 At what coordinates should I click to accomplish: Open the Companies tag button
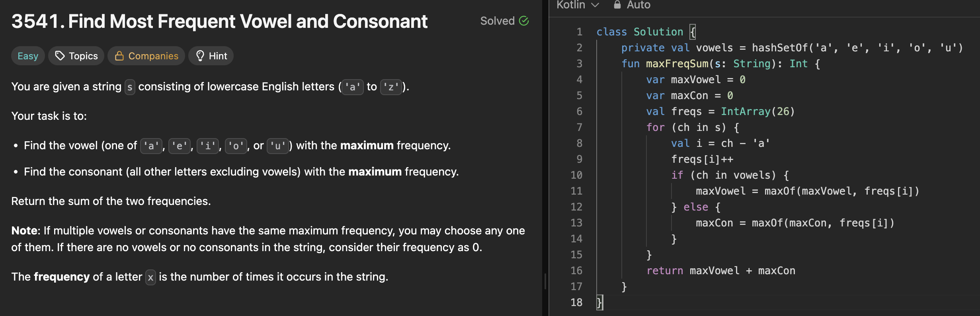146,56
